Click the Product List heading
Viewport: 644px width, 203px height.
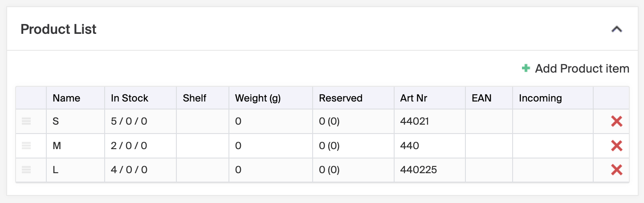(59, 29)
